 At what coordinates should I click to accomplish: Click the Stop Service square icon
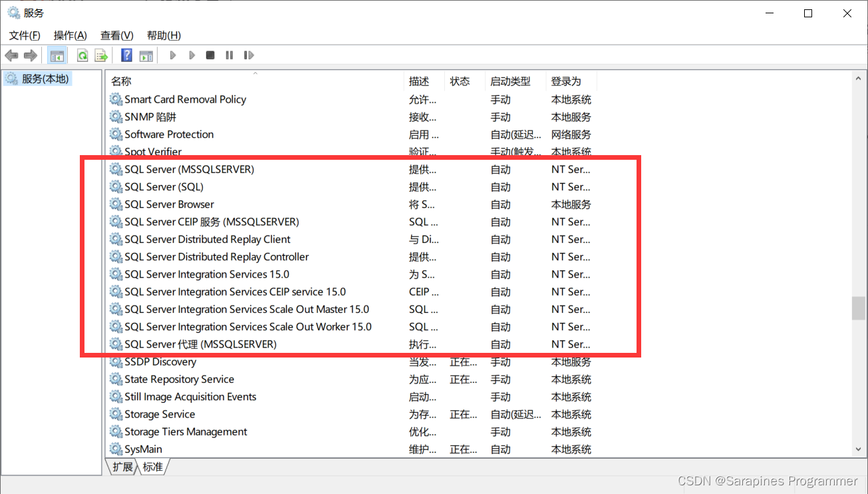pos(210,55)
